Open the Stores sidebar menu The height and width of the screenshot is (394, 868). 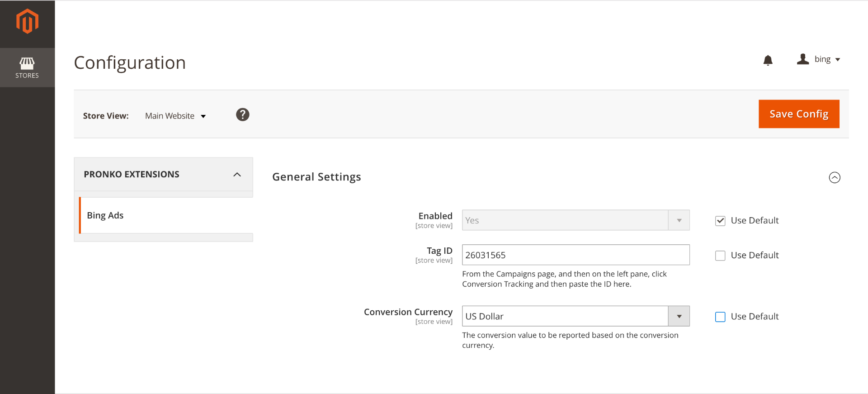click(27, 68)
